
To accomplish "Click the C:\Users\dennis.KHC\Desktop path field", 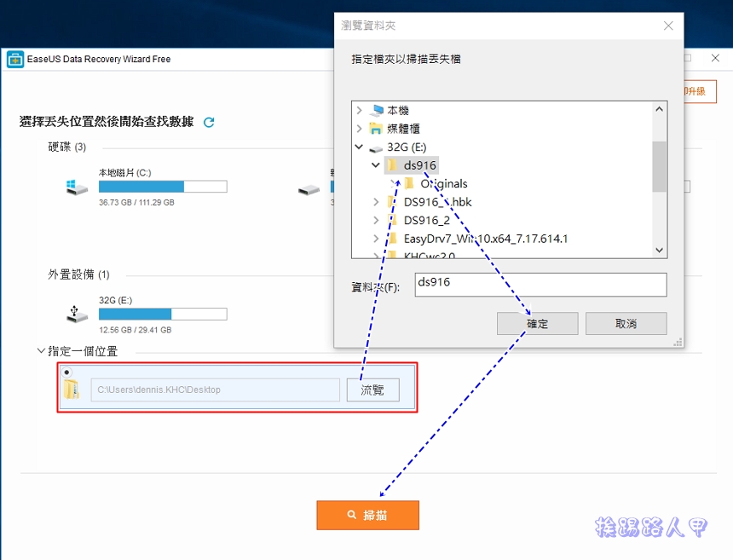I will [x=216, y=390].
